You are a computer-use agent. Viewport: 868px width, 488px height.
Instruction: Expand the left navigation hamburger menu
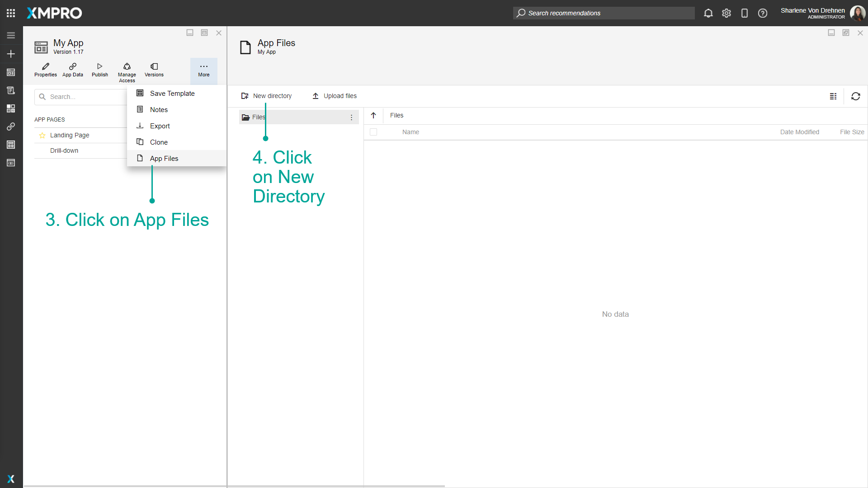pyautogui.click(x=11, y=35)
